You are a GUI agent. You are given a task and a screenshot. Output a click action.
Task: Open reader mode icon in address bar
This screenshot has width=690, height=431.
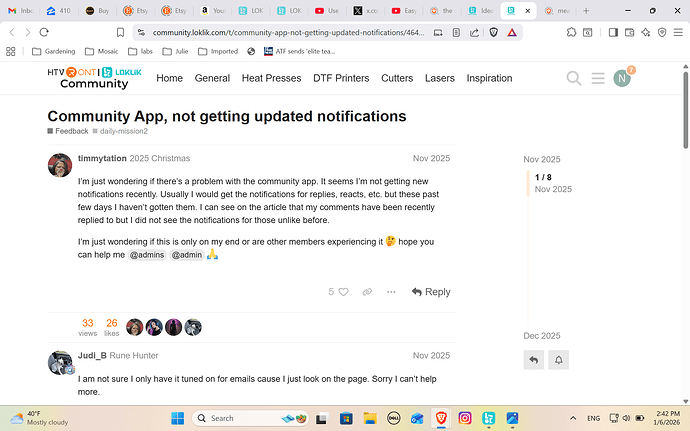(x=456, y=32)
